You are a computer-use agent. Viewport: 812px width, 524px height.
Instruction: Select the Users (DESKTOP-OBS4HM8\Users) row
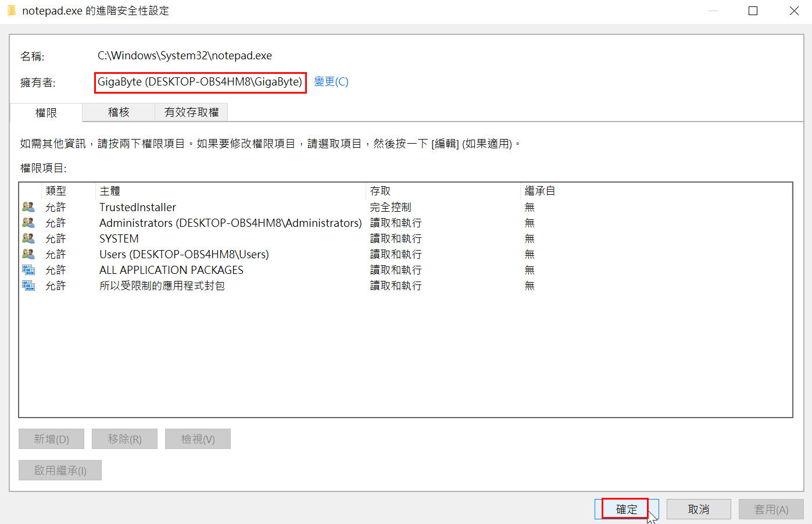pos(184,254)
